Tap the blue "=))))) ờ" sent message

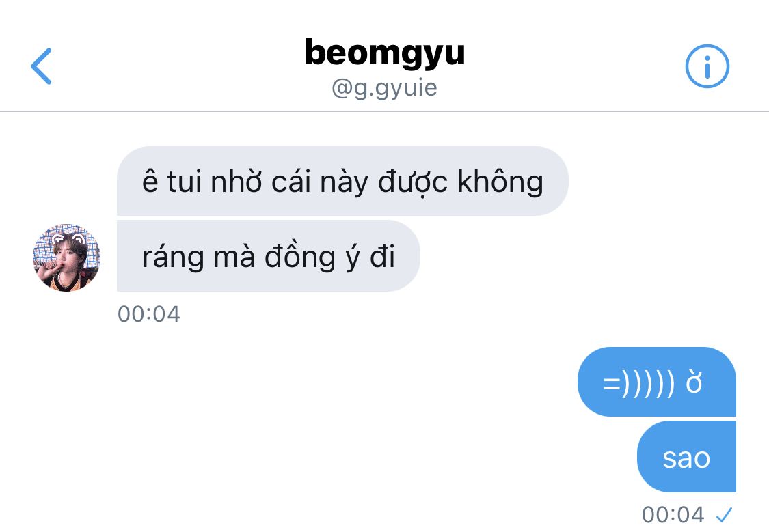point(657,382)
